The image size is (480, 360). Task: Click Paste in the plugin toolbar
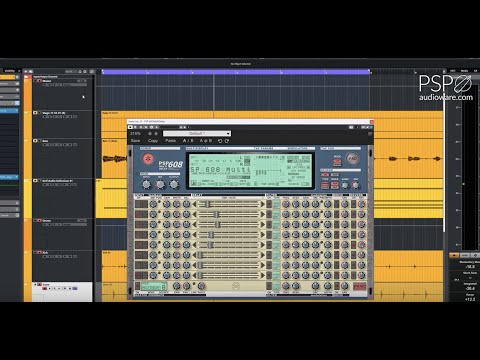tap(170, 141)
